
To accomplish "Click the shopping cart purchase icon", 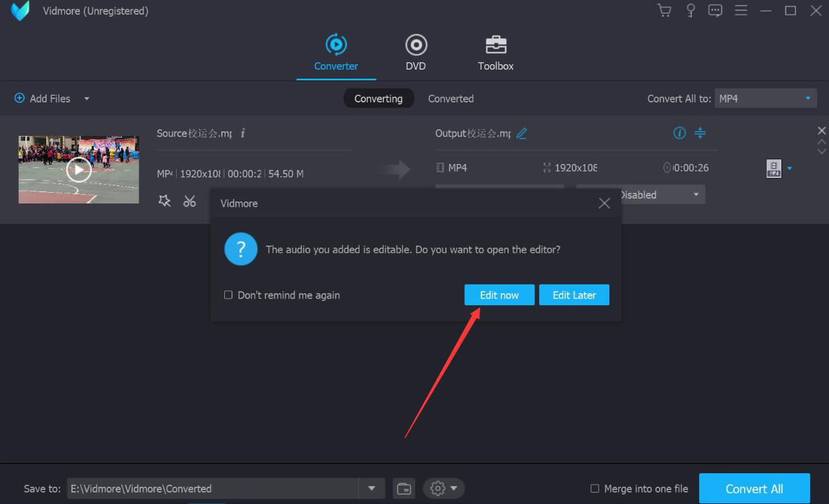I will [664, 11].
